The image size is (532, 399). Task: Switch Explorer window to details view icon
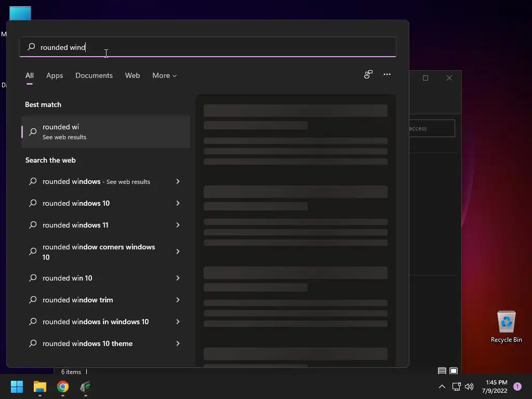(442, 371)
